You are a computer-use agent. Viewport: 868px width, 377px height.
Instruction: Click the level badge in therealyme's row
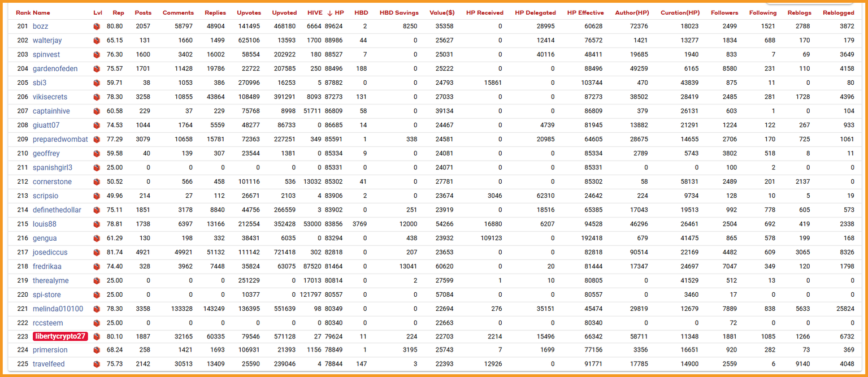click(x=97, y=281)
